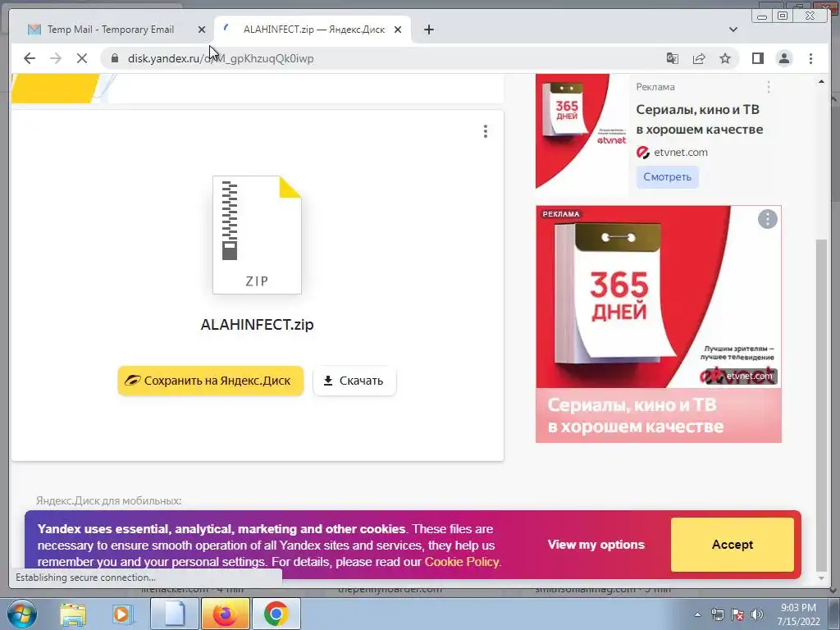This screenshot has height=630, width=840.
Task: View site security lock info
Action: pos(114,58)
